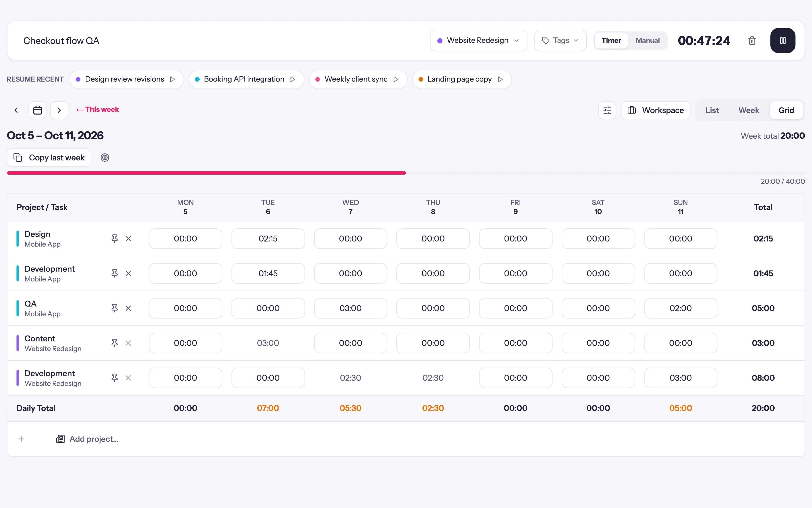The image size is (812, 508).
Task: Remove the Development Website Redesign row
Action: (128, 378)
